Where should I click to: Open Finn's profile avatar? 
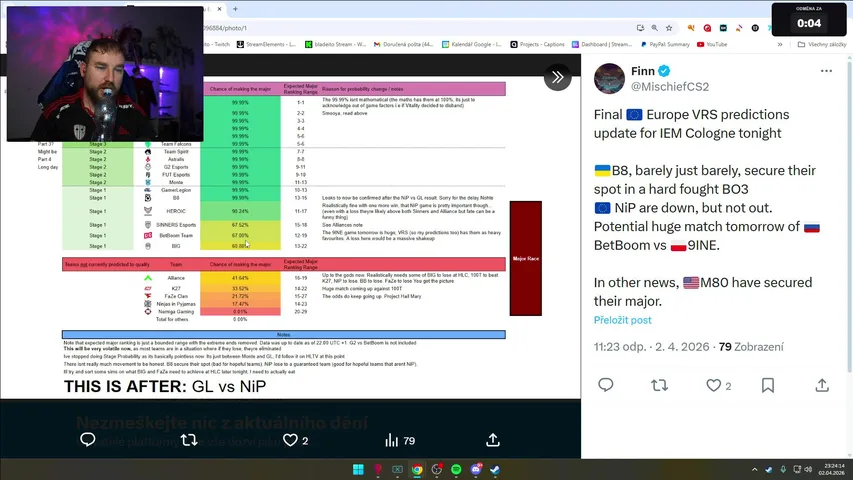pos(609,78)
